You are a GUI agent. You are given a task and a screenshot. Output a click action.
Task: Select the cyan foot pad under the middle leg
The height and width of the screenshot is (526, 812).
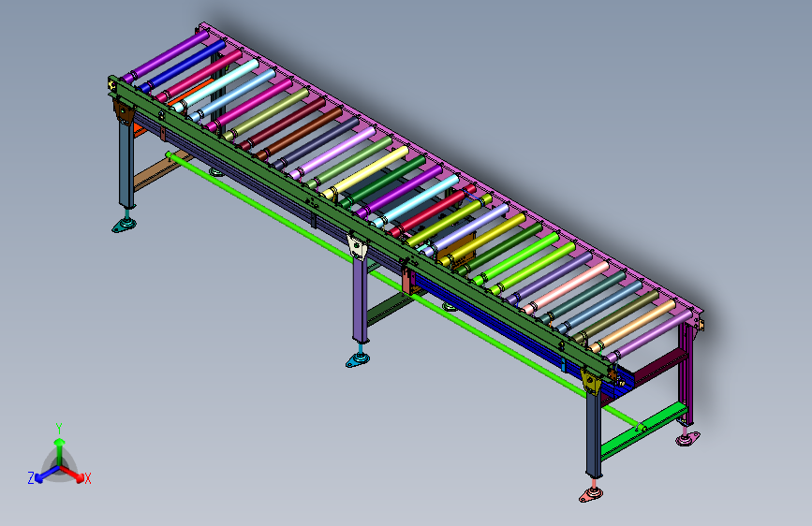(x=358, y=360)
